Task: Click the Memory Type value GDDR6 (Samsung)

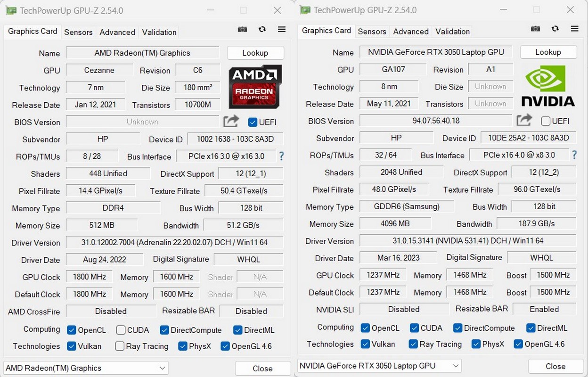Action: (x=407, y=206)
